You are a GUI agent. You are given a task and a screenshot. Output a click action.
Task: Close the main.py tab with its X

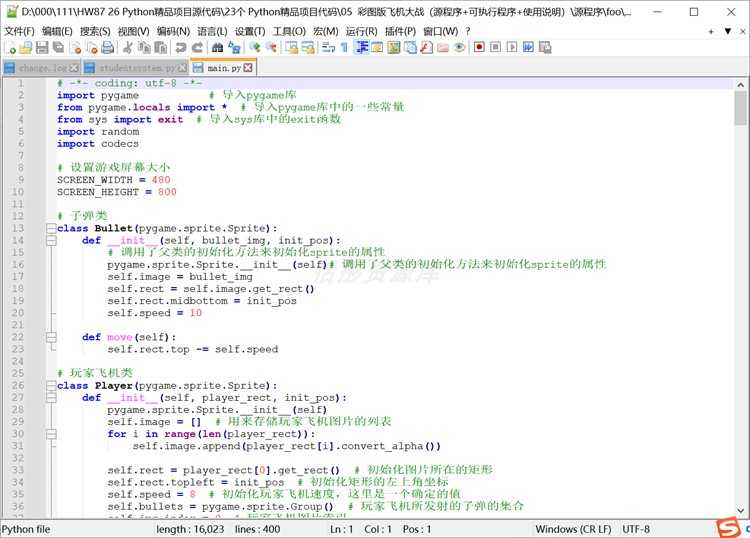pyautogui.click(x=248, y=68)
